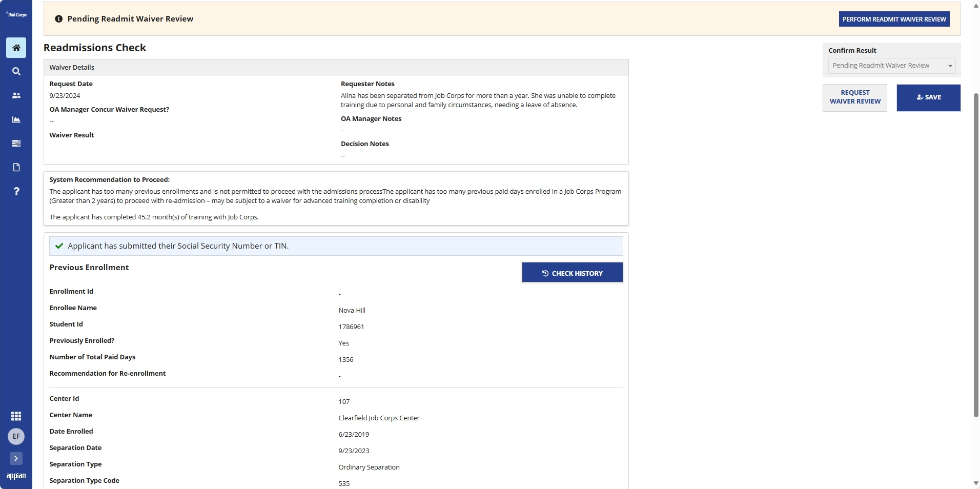Click the info icon beside Pending Readmit Waiver Review
Viewport: 980px width, 489px height.
(x=59, y=19)
